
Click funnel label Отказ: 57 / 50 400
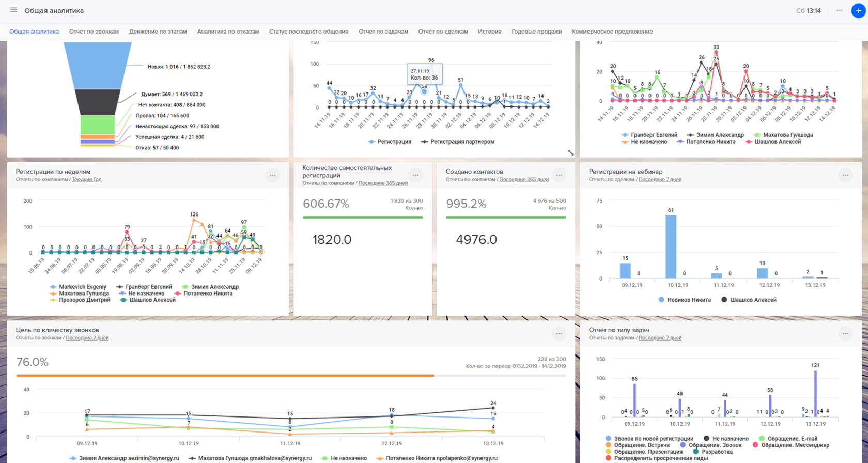tap(157, 148)
